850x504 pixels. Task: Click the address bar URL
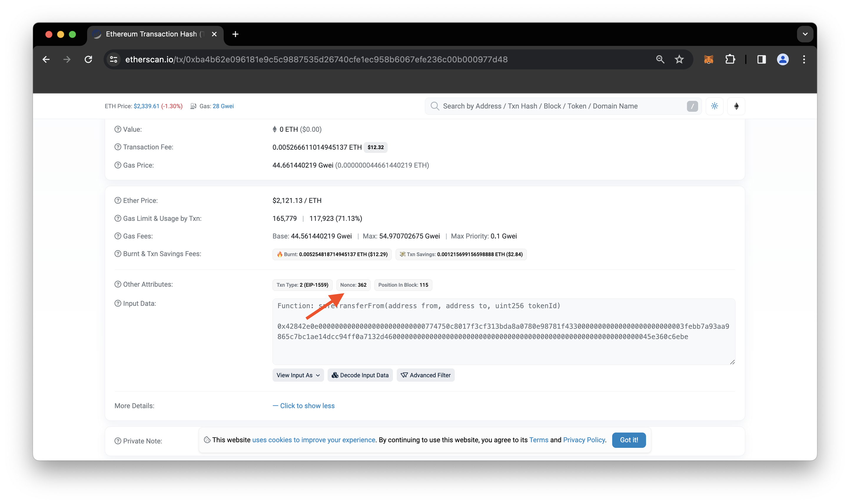coord(316,59)
